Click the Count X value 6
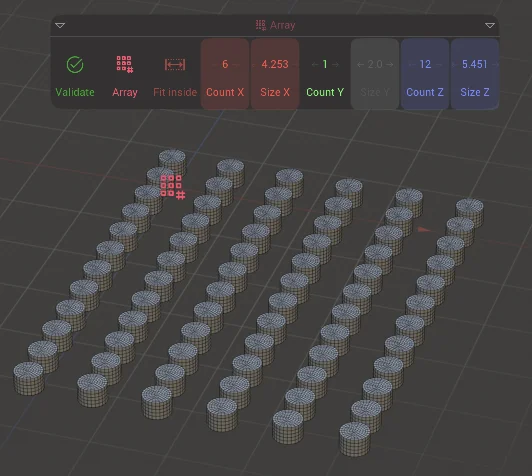The width and height of the screenshot is (532, 476). [225, 64]
